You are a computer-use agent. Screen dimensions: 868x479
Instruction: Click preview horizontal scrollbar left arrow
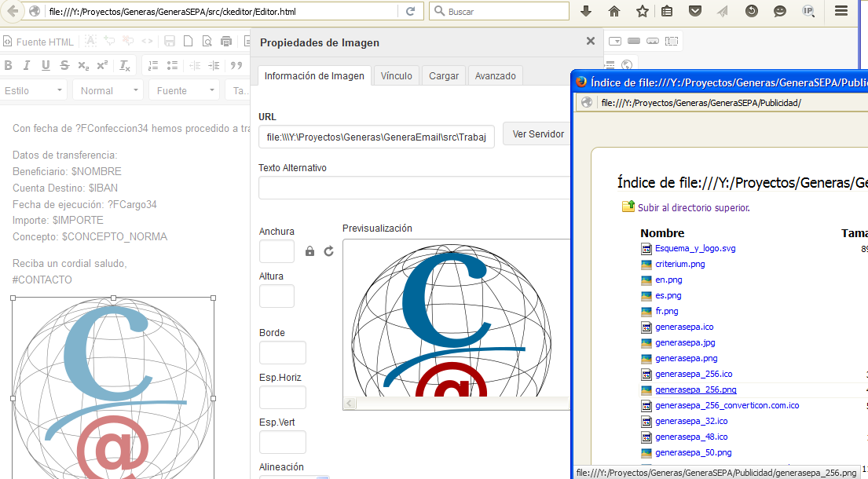click(x=350, y=403)
